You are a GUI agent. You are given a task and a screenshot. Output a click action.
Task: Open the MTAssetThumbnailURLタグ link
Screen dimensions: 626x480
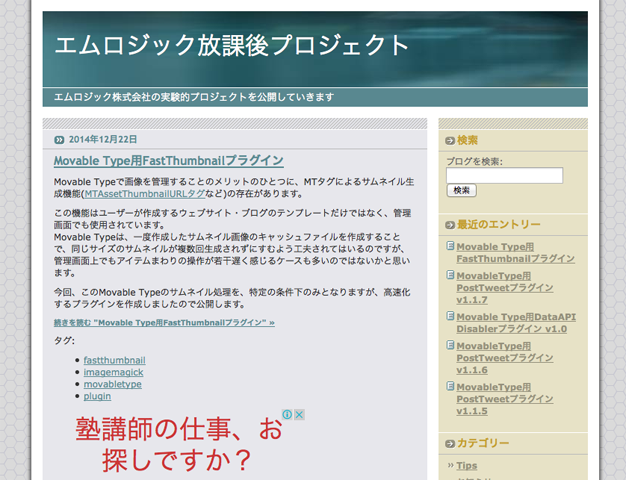[145, 194]
